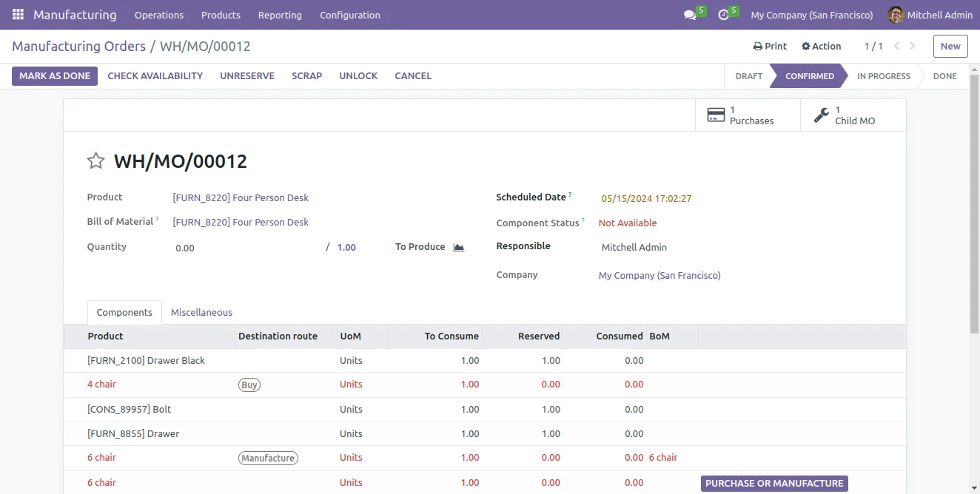Open the Operations menu

pos(159,15)
